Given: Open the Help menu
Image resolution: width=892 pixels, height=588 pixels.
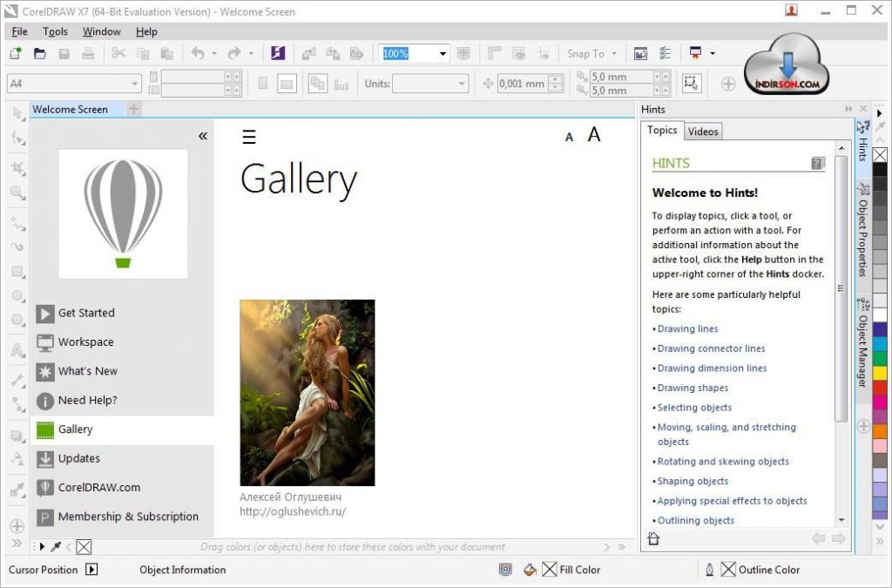Looking at the screenshot, I should pos(146,32).
